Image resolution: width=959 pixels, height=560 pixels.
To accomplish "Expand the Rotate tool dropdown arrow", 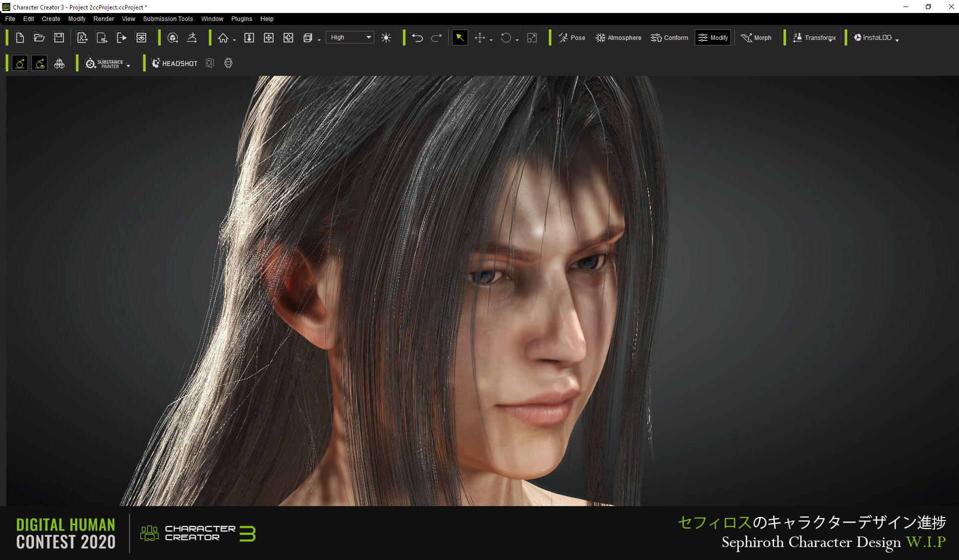I will (x=517, y=40).
